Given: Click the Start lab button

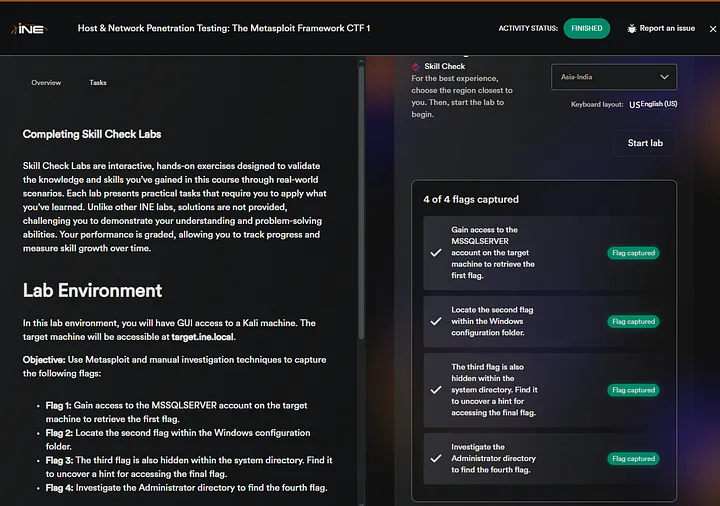Looking at the screenshot, I should tap(645, 143).
